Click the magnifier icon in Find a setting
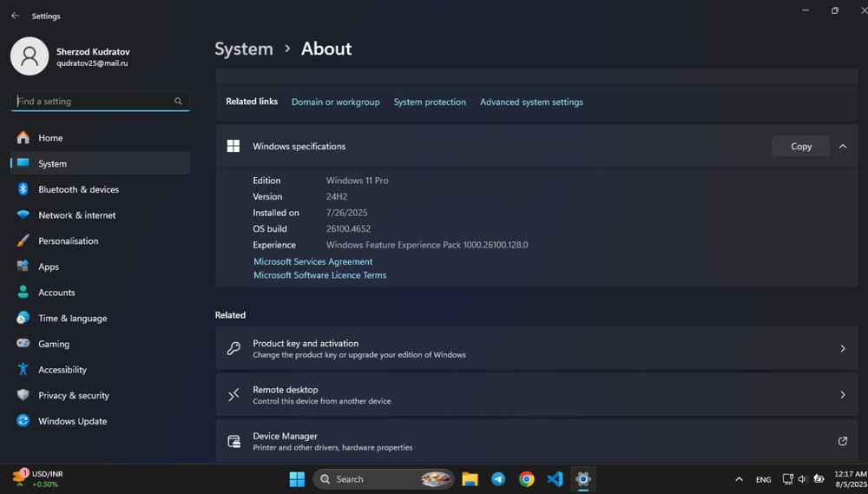This screenshot has height=494, width=868. [x=178, y=102]
